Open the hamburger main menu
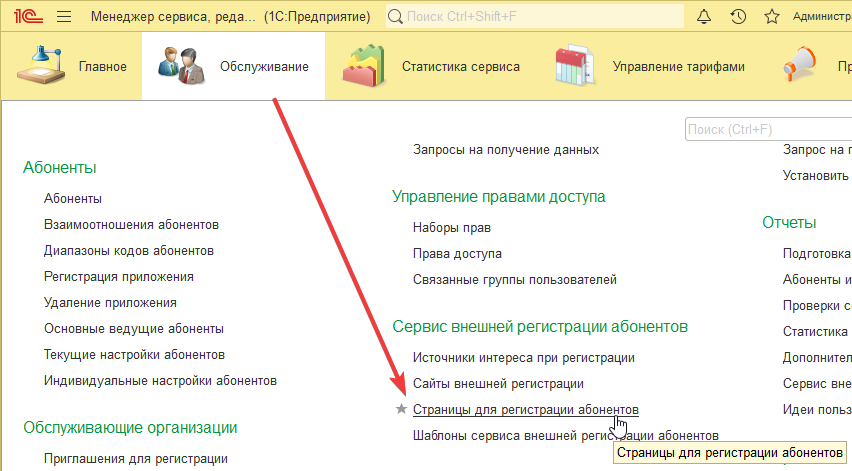 coord(64,17)
